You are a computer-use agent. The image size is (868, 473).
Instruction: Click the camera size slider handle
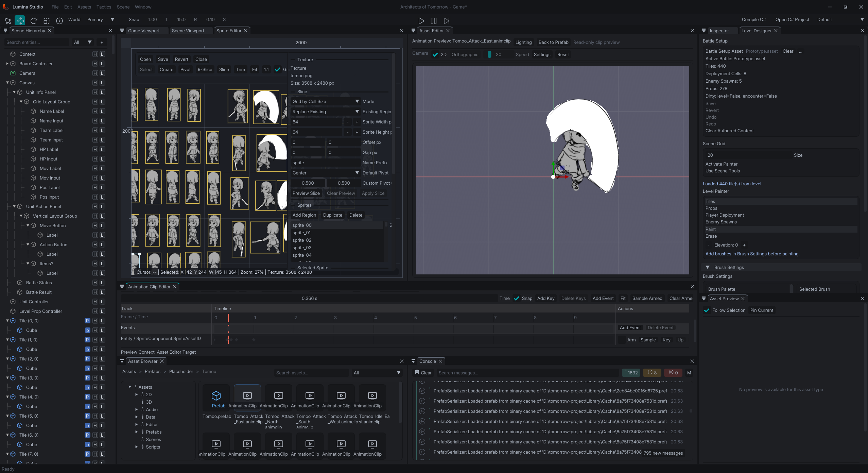coord(489,54)
